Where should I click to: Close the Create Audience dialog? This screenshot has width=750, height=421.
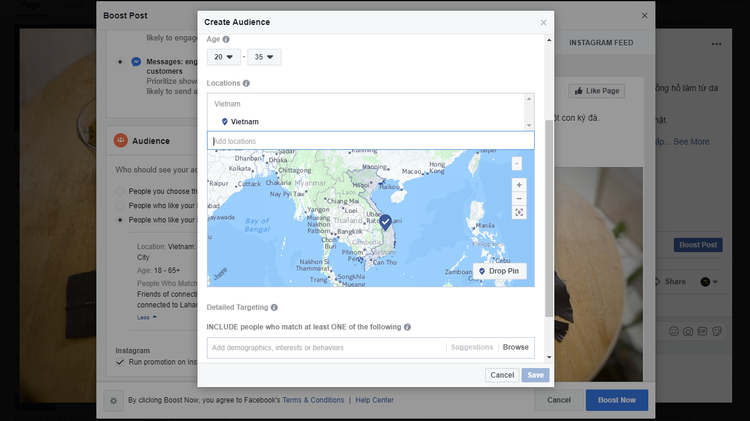543,22
